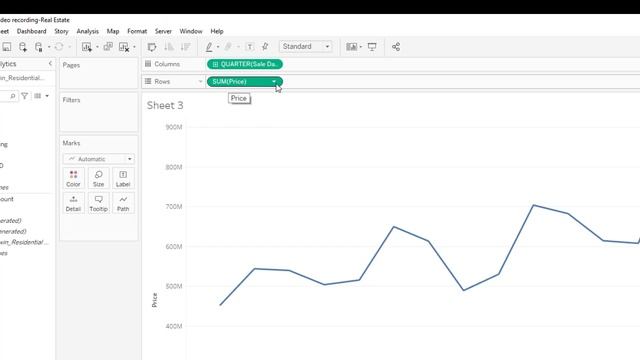Viewport: 640px width, 360px height.
Task: Click the Duplicate sheet icon
Action: [x=108, y=47]
